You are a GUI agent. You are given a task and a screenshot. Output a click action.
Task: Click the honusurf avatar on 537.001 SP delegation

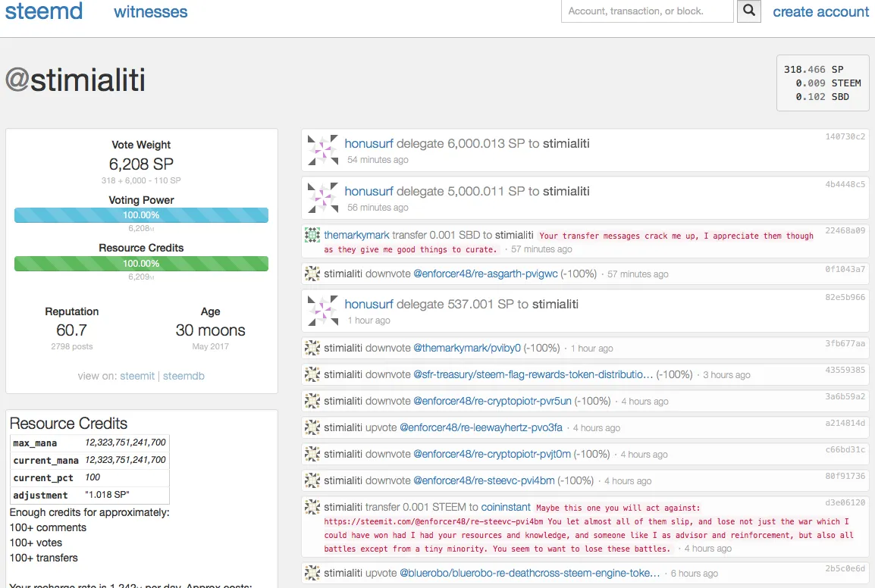pyautogui.click(x=323, y=311)
